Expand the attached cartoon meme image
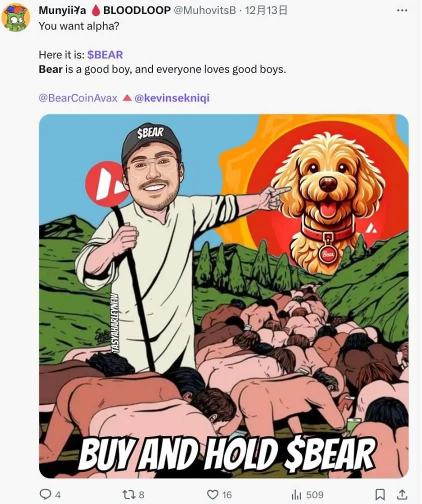Image resolution: width=422 pixels, height=504 pixels. [x=223, y=296]
